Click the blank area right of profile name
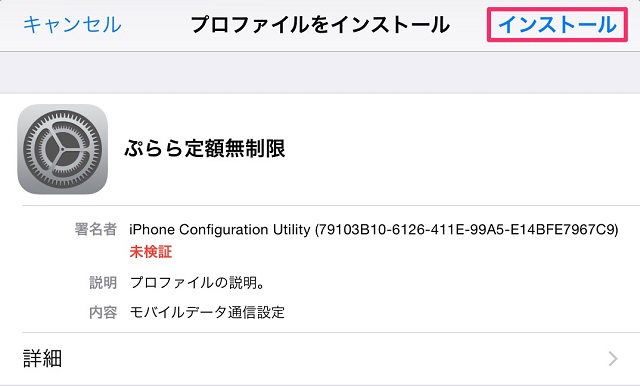640x386 pixels. pos(461,149)
